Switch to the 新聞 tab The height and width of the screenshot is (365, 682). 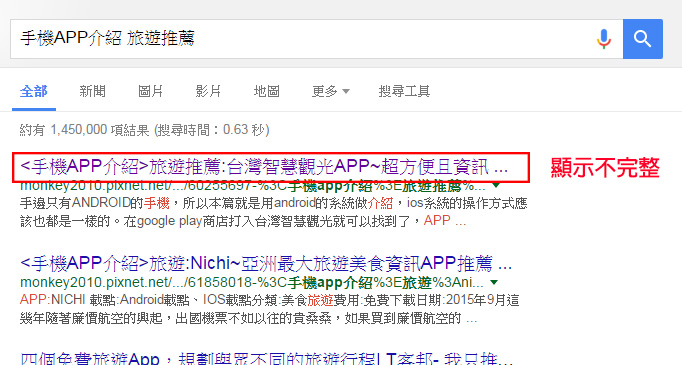[x=92, y=91]
